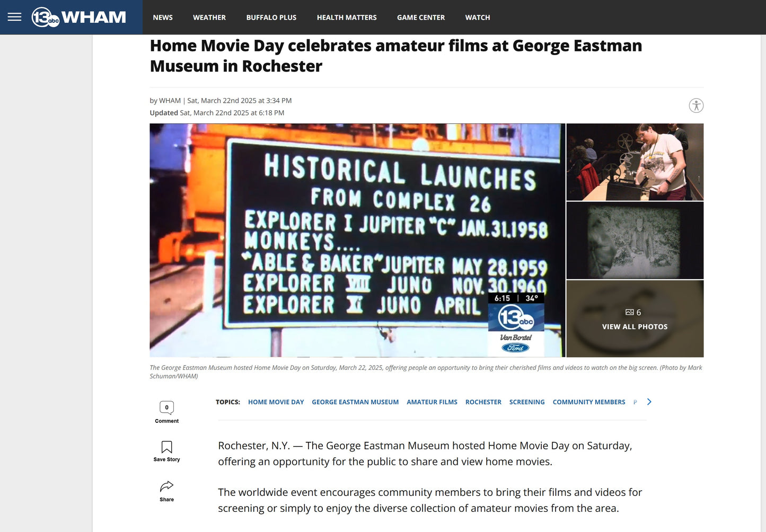Image resolution: width=766 pixels, height=532 pixels.
Task: Open HEALTH MATTERS
Action: click(346, 17)
